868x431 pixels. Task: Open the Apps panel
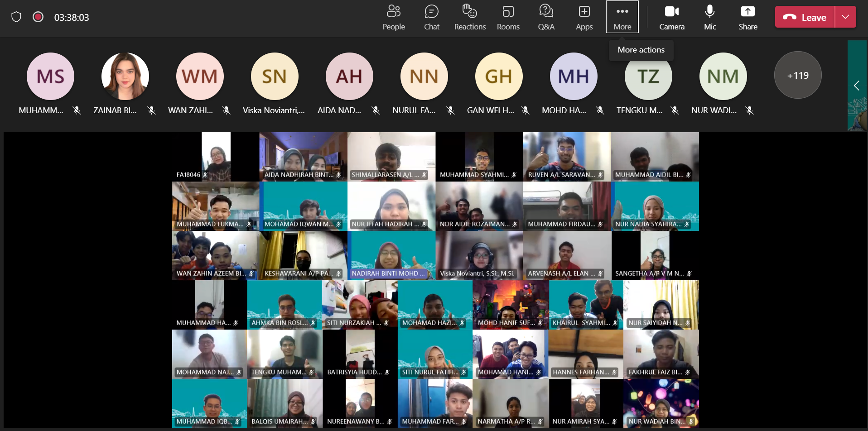pos(584,17)
